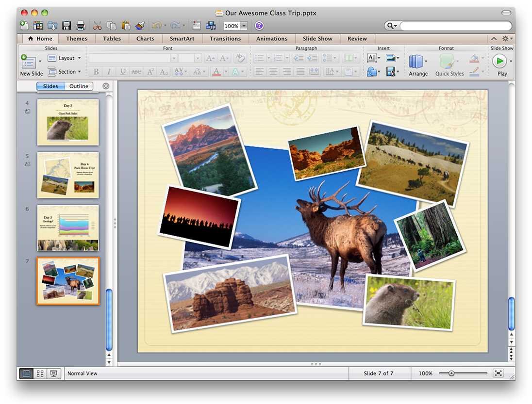Click the New Slide icon
The image size is (532, 404).
coord(29,61)
